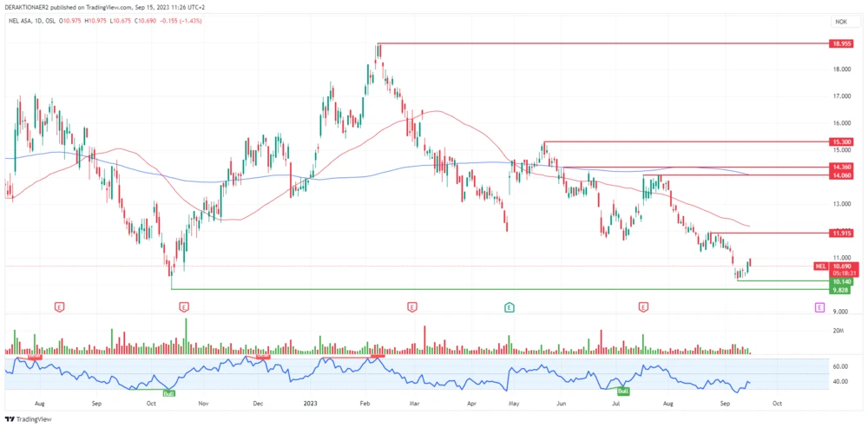Select the red earnings marker in mid-July
This screenshot has width=868, height=428.
tap(643, 307)
